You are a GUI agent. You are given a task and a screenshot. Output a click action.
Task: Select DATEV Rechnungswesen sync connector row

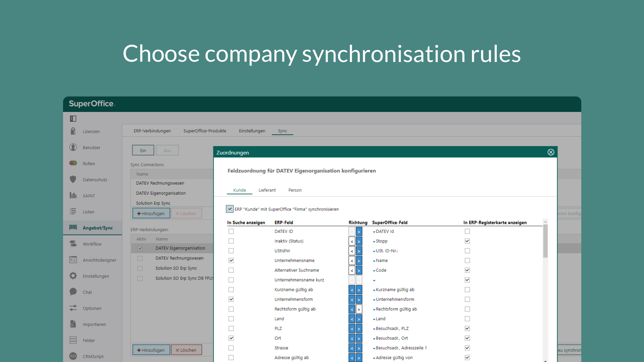172,183
